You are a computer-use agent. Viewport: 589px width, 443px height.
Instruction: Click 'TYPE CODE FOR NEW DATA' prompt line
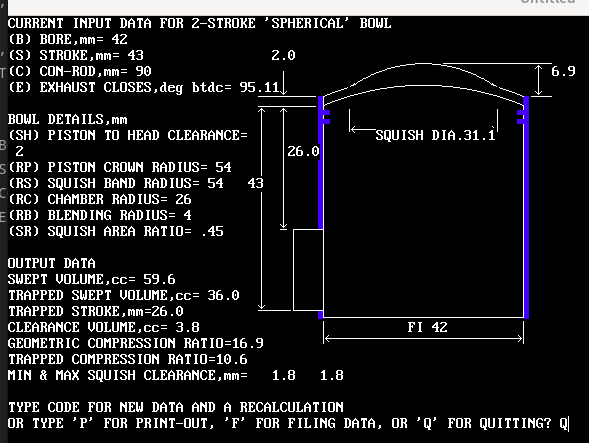175,407
